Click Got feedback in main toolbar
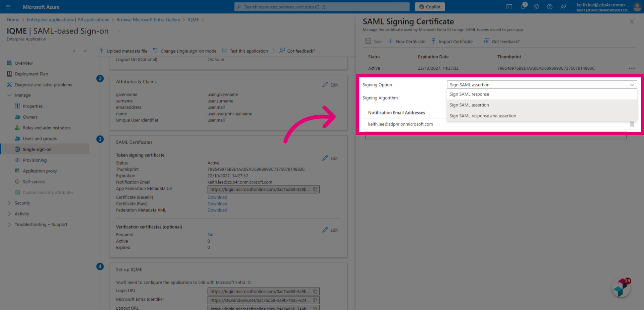 (297, 51)
